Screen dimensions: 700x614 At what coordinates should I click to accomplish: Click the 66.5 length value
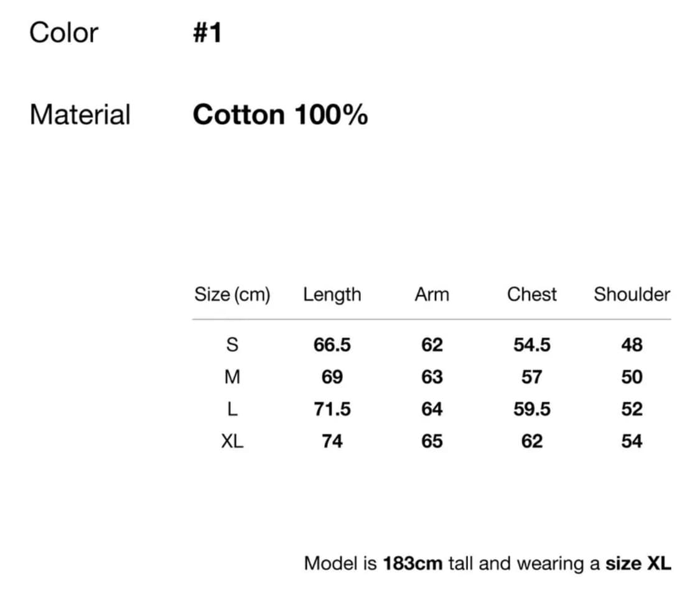pyautogui.click(x=332, y=345)
